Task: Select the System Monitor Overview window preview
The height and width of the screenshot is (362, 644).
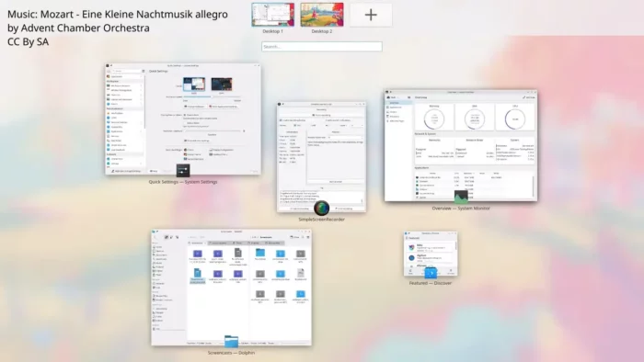Action: click(x=460, y=145)
